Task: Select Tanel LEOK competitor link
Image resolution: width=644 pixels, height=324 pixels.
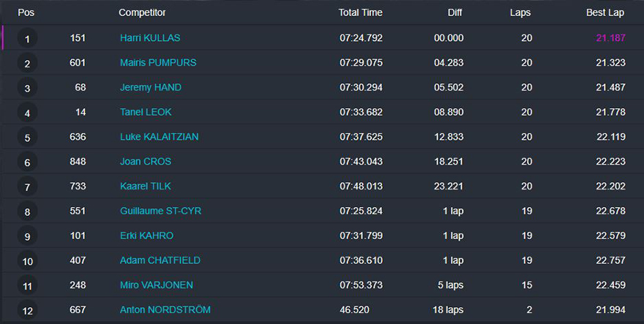Action: click(146, 113)
